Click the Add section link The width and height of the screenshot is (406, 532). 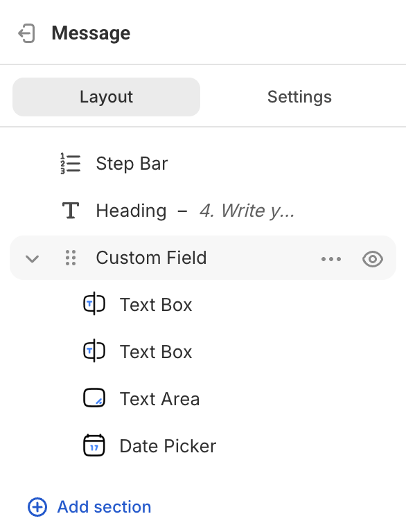click(104, 507)
